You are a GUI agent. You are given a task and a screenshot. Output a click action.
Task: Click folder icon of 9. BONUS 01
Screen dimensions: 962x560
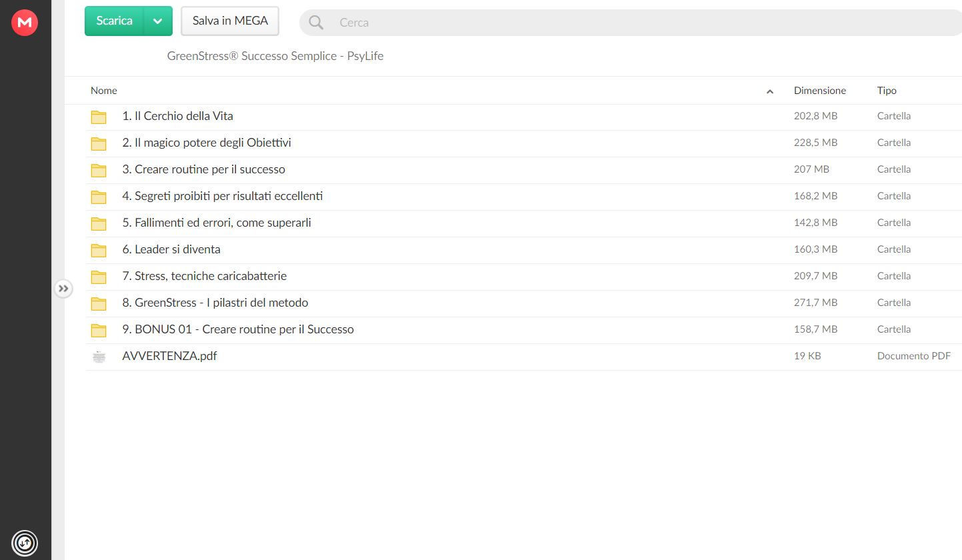[x=99, y=330]
